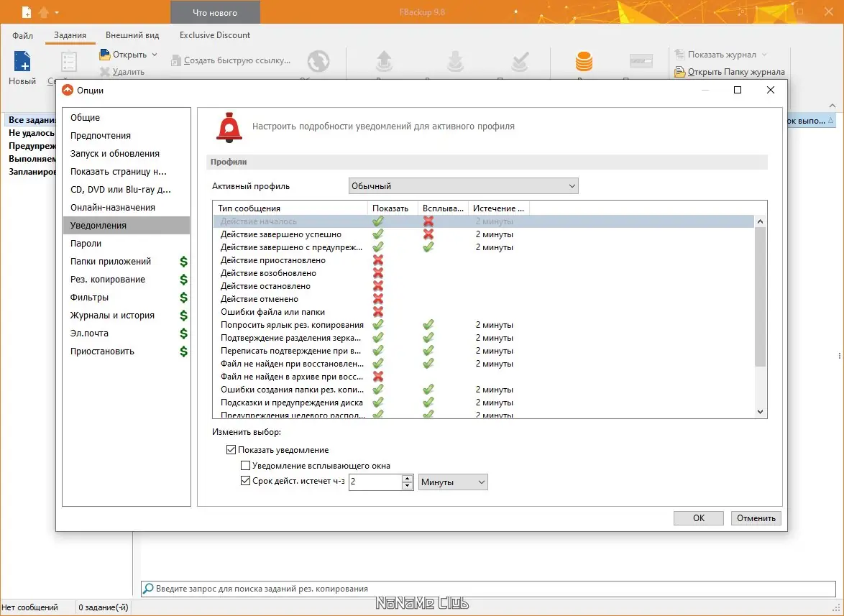Select Подсказки и предупреждения диска row
844x616 pixels.
(x=483, y=403)
